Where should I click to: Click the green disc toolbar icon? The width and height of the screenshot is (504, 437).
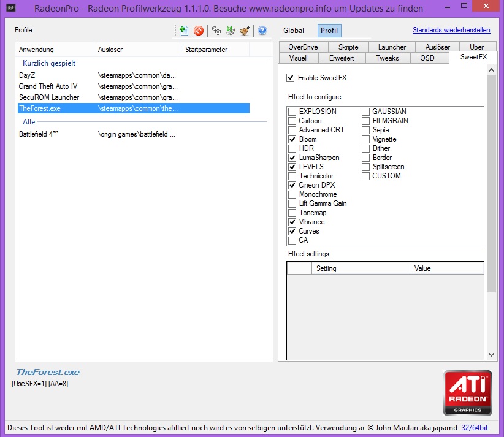pos(231,31)
